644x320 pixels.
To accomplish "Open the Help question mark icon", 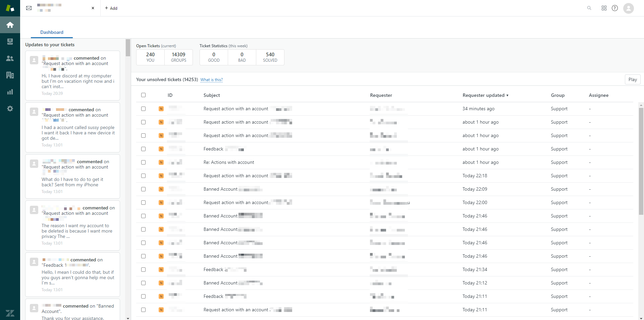I will point(614,8).
